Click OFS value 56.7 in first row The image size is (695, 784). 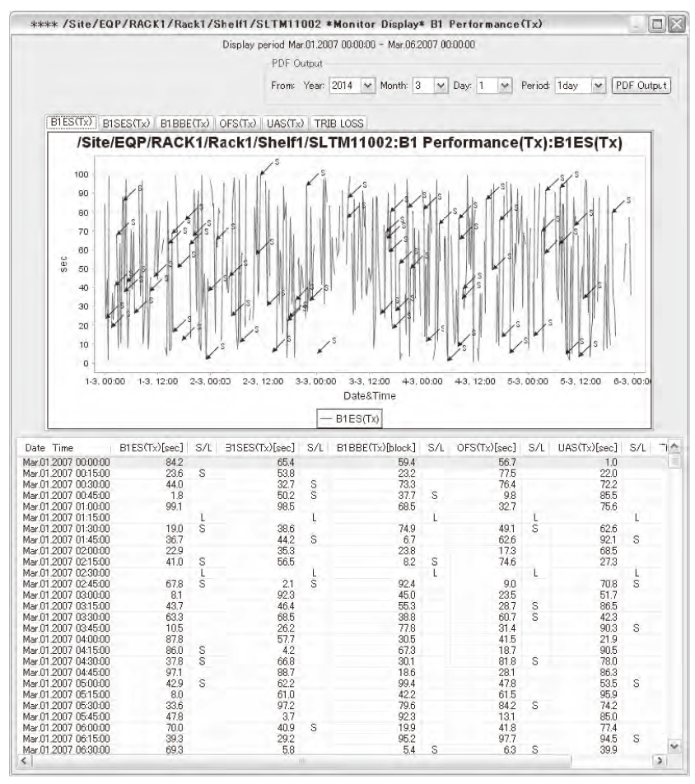pyautogui.click(x=507, y=463)
